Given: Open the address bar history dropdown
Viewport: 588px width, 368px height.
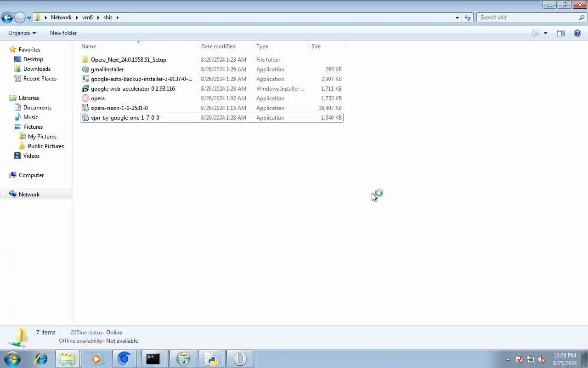Looking at the screenshot, I should 457,17.
